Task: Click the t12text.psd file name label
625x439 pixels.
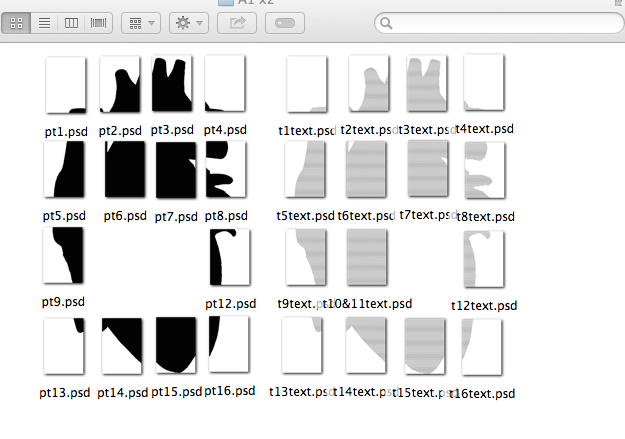Action: [x=484, y=306]
